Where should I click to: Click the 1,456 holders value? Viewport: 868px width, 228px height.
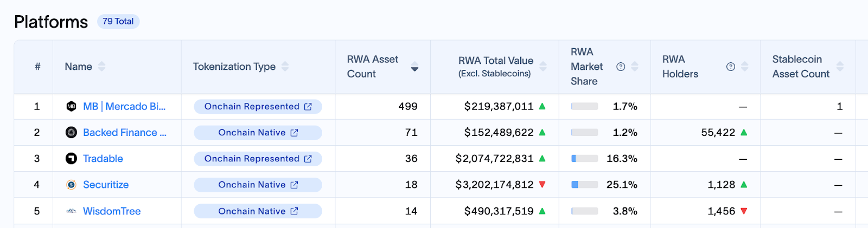(722, 211)
